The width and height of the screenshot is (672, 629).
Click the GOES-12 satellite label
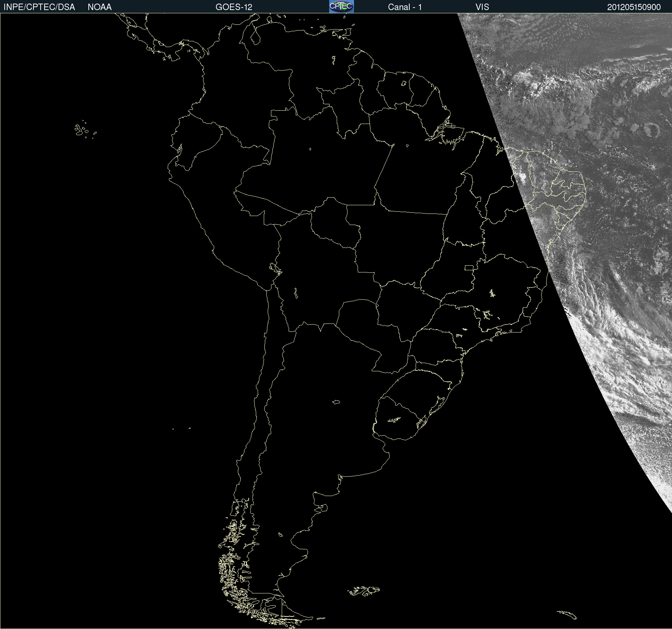click(234, 7)
